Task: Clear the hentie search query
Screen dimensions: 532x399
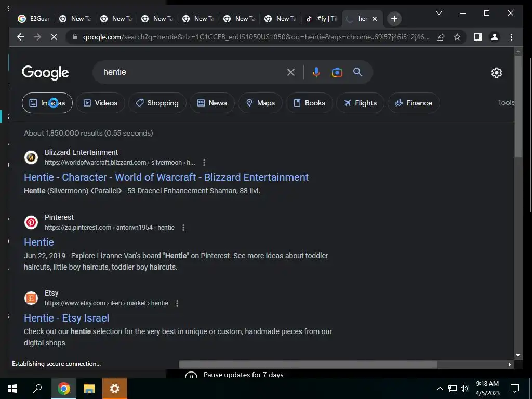Action: (291, 72)
